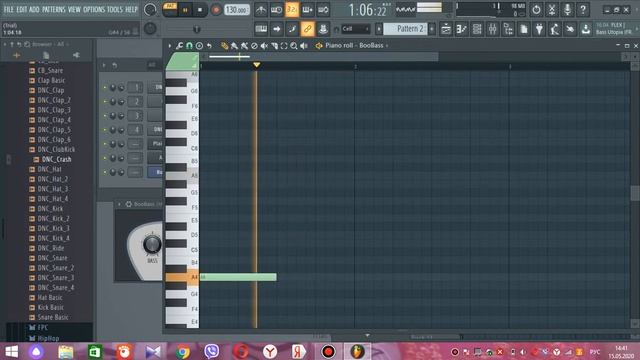Open the snap selector Cell dropdown
Image resolution: width=640 pixels, height=360 pixels.
click(356, 29)
